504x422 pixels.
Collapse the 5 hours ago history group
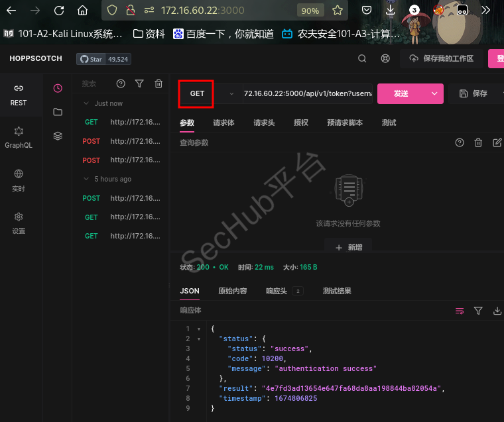(86, 179)
